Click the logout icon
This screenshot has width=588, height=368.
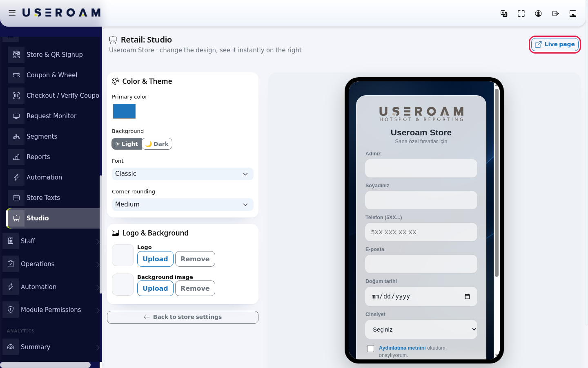pos(555,13)
